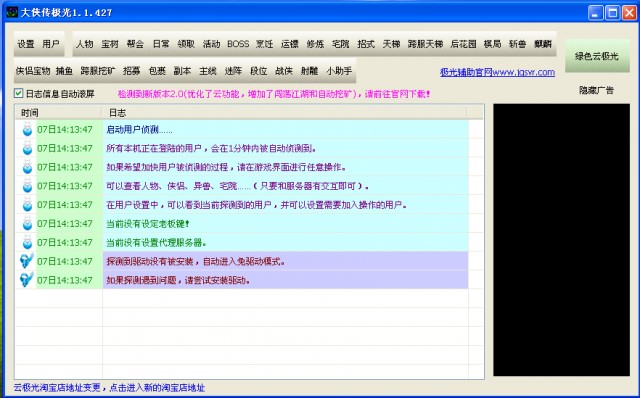Viewport: 640px width, 398px height.
Task: Click warning icon beside 如果探测遇到问题 entry
Action: 27,280
